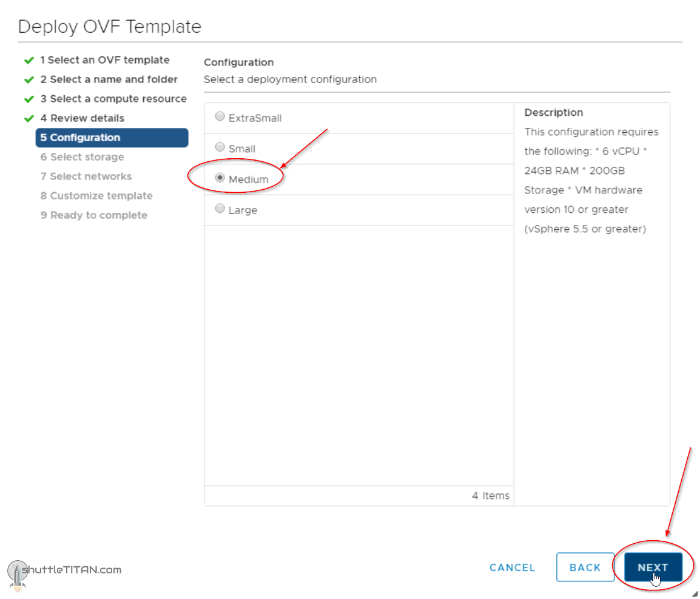Return to step 4 Review details
This screenshot has width=700, height=599.
(x=82, y=118)
